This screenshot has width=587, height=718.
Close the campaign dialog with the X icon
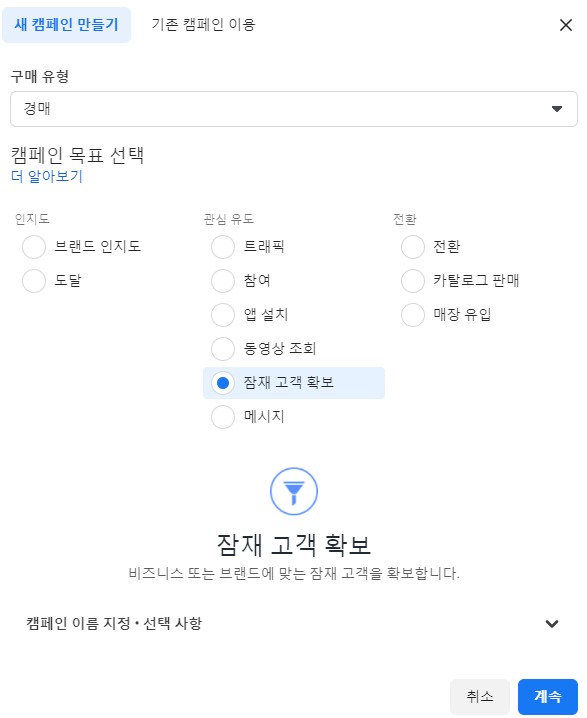(x=566, y=25)
